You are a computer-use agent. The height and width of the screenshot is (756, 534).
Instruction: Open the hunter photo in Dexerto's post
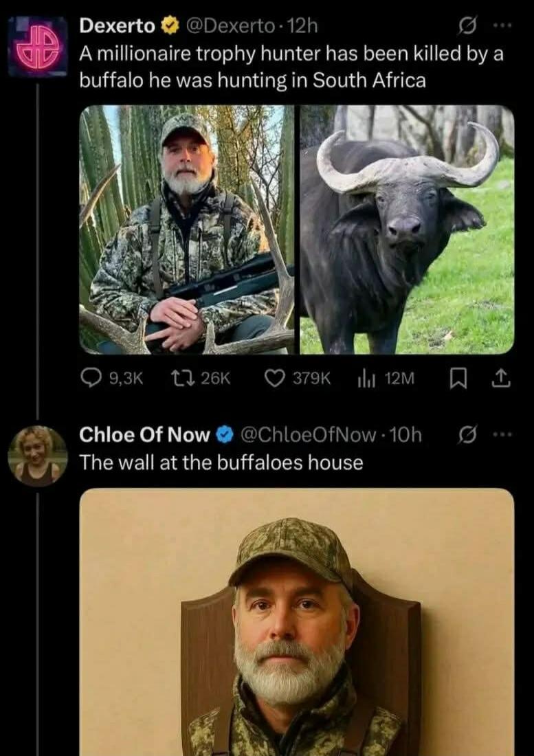tap(186, 230)
